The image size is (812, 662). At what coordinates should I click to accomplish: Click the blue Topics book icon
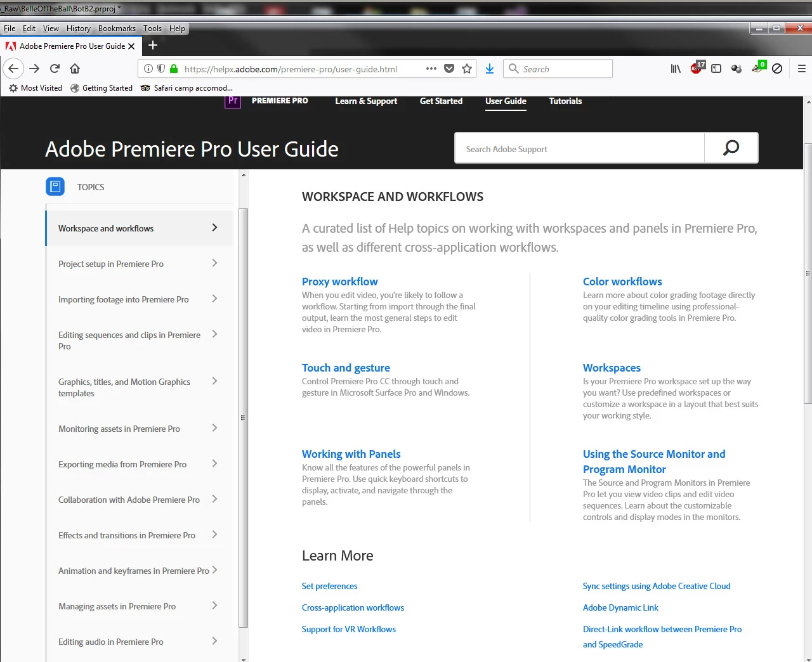55,186
